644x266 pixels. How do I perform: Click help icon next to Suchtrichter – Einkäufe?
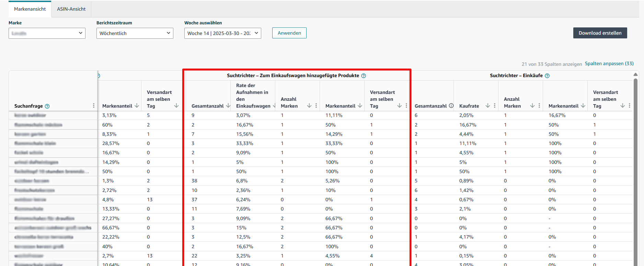click(x=547, y=76)
